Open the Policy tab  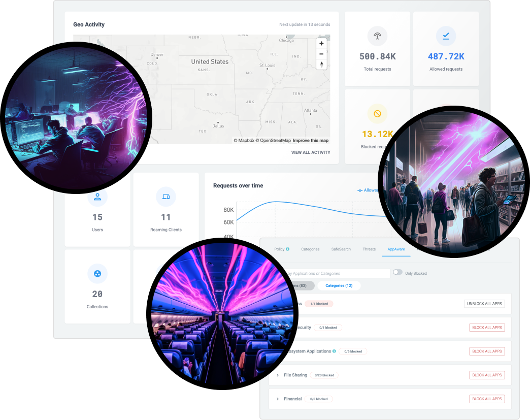click(279, 249)
